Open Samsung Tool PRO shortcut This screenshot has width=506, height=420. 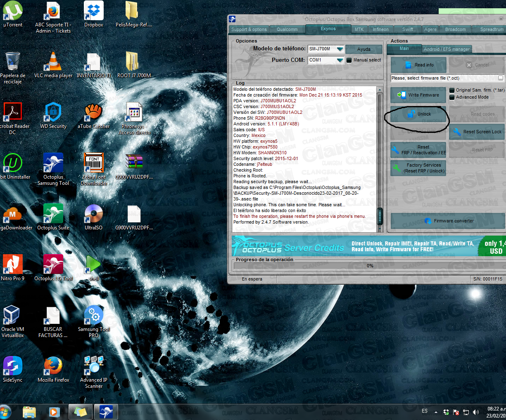(94, 322)
